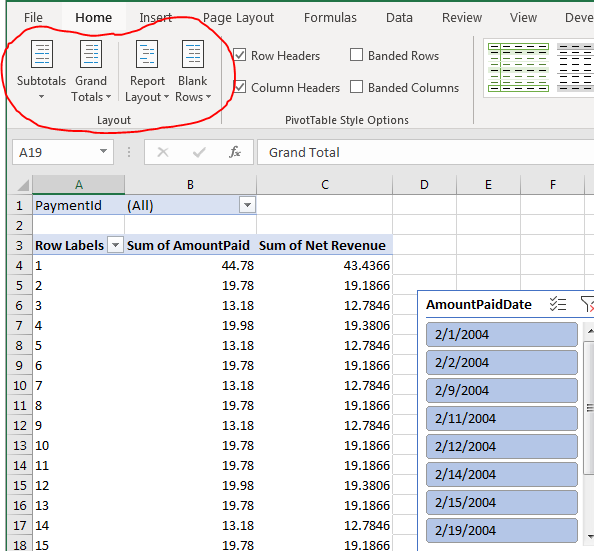This screenshot has width=594, height=551.
Task: Select slicer item 2/2/2004
Action: click(x=502, y=363)
